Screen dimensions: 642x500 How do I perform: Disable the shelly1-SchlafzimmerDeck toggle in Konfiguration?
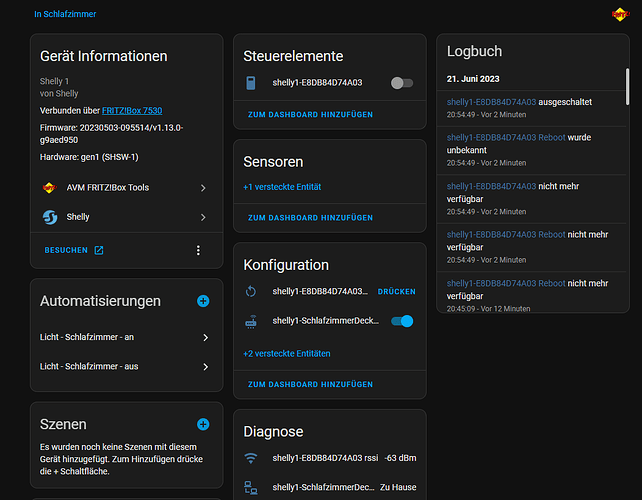pyautogui.click(x=402, y=321)
